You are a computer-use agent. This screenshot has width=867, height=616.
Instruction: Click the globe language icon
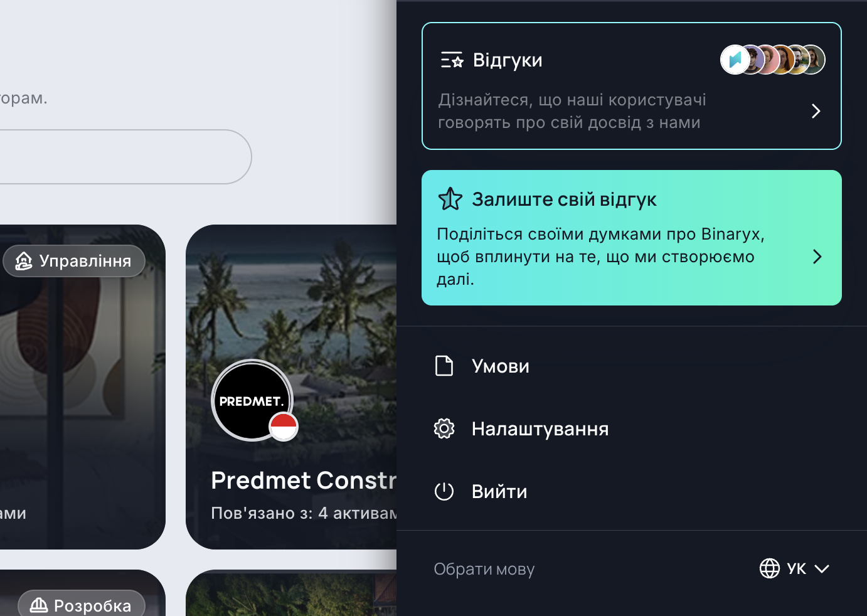(770, 568)
